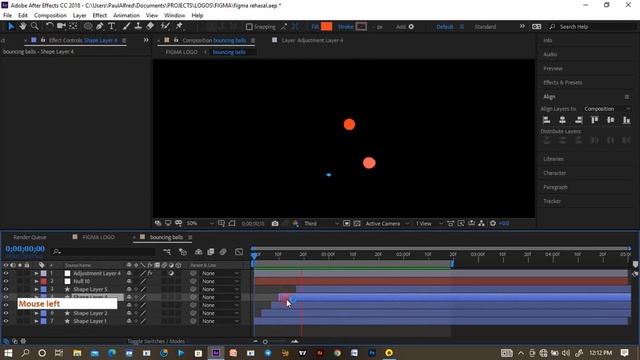Open the Character panel
640x360 pixels.
click(x=554, y=173)
